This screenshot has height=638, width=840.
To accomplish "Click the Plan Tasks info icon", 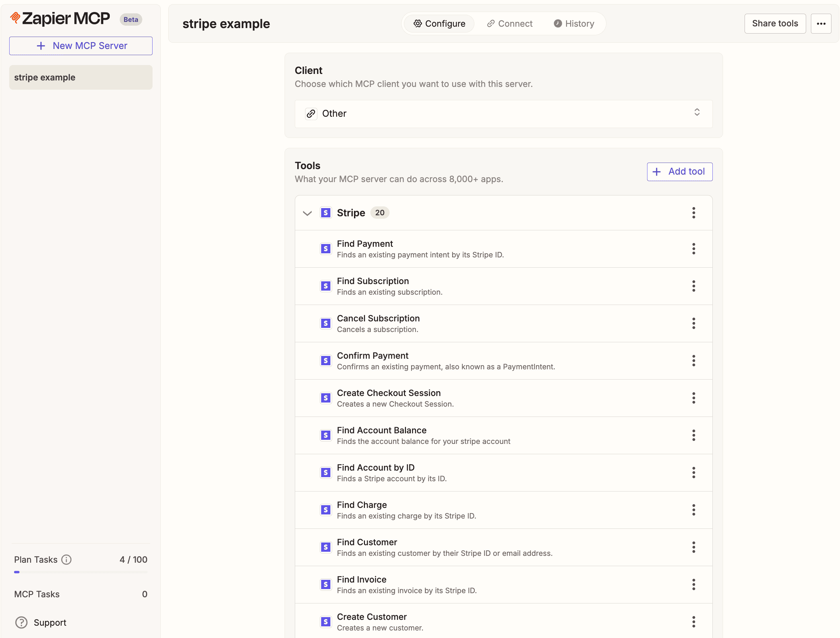I will pos(66,560).
